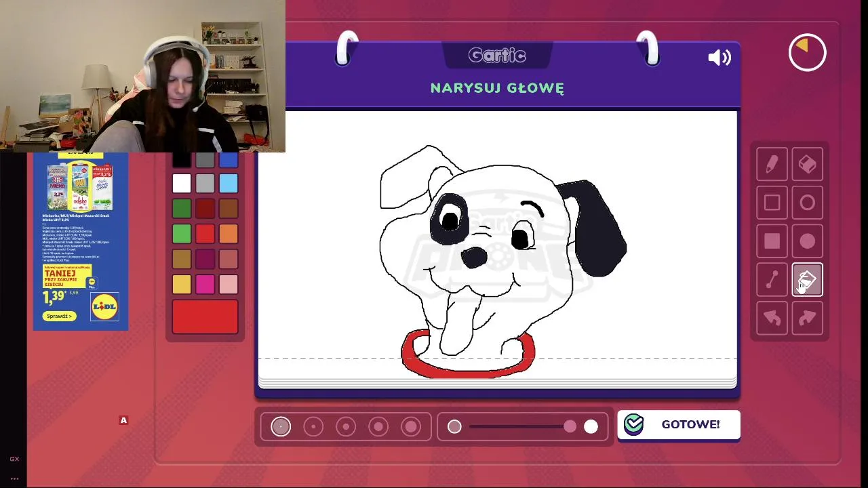This screenshot has height=488, width=868.
Task: Click the streamer webcam overlay
Action: tap(142, 76)
